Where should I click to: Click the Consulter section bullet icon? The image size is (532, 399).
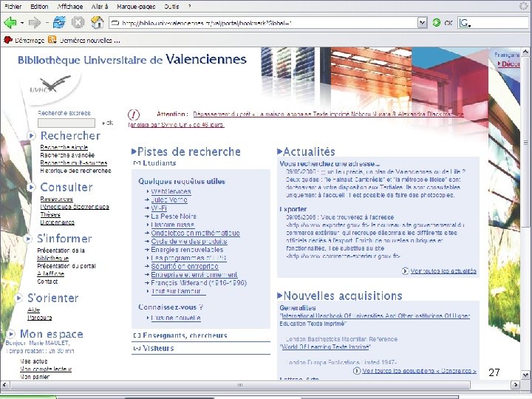point(31,187)
